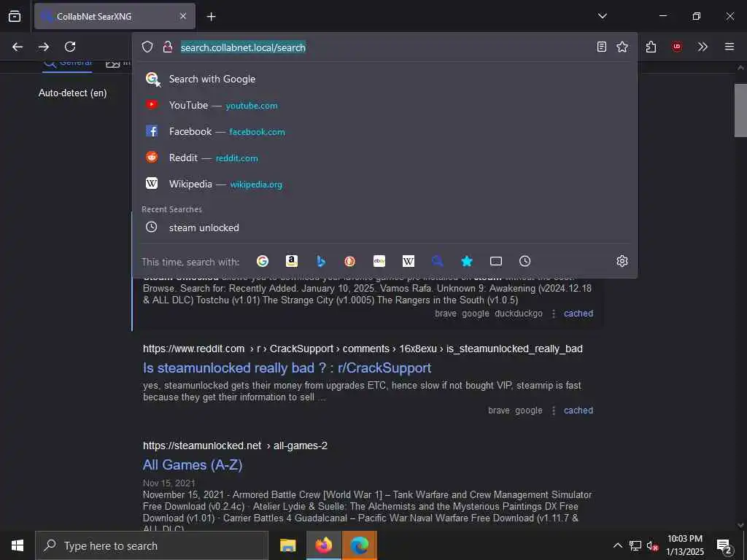Open the taskbar clock 10:03 PM
Image resolution: width=747 pixels, height=560 pixels.
(684, 545)
